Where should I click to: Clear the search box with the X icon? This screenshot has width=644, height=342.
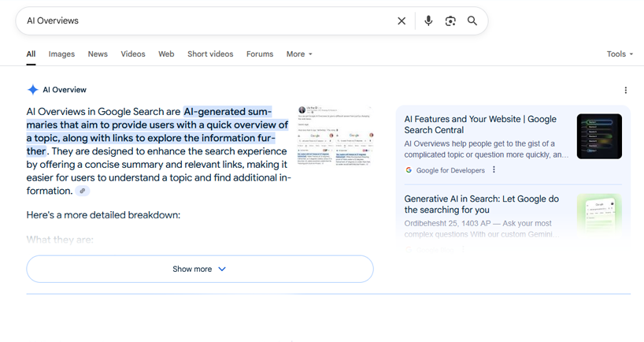402,21
